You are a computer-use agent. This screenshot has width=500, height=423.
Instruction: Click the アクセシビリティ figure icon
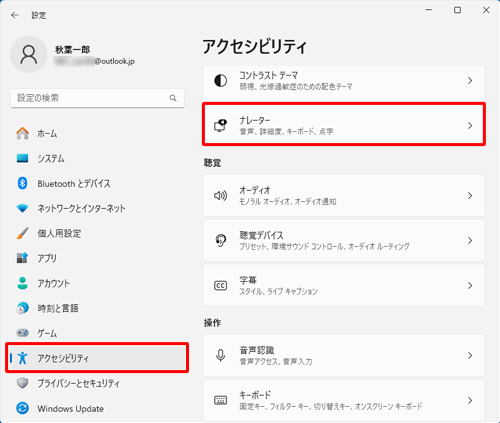[x=22, y=358]
